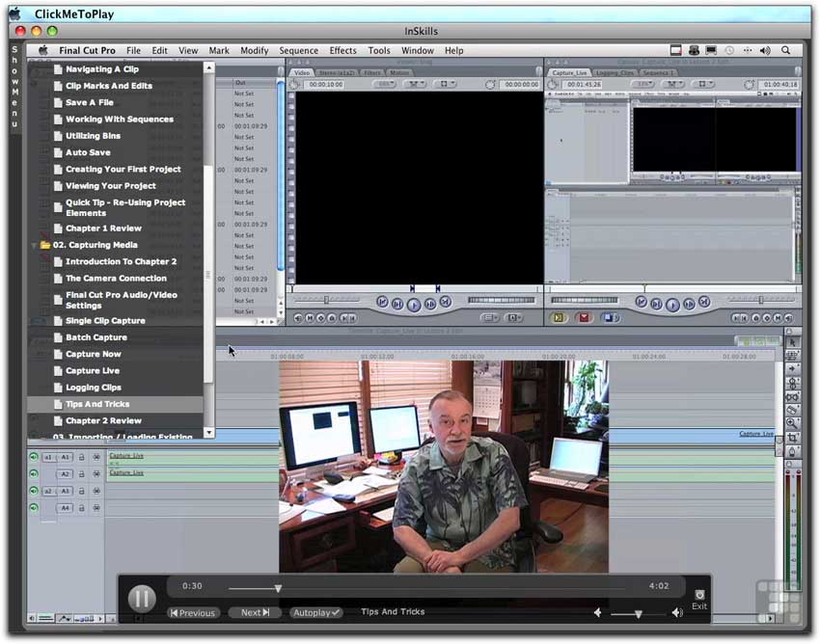820x644 pixels.
Task: Open the Viewer playhead sync pop-up menu
Action: point(415,84)
